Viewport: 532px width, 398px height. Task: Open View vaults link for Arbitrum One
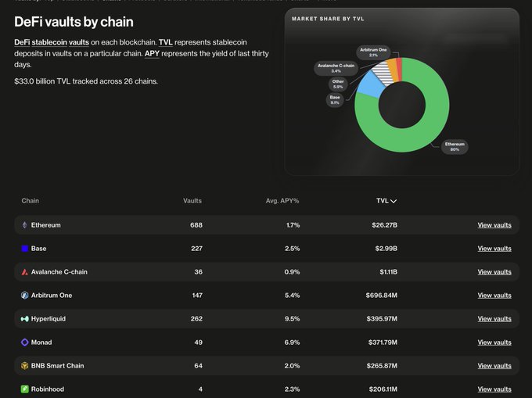(x=494, y=296)
